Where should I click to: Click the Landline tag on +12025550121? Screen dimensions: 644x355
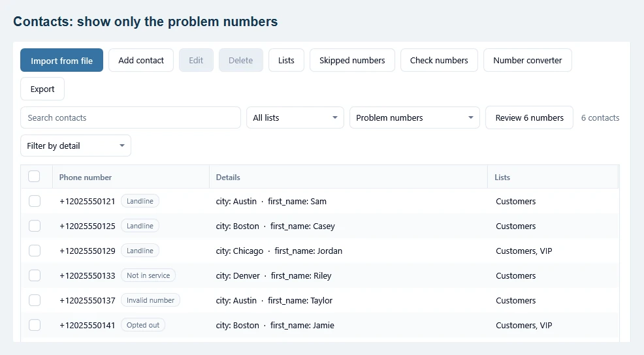(140, 201)
